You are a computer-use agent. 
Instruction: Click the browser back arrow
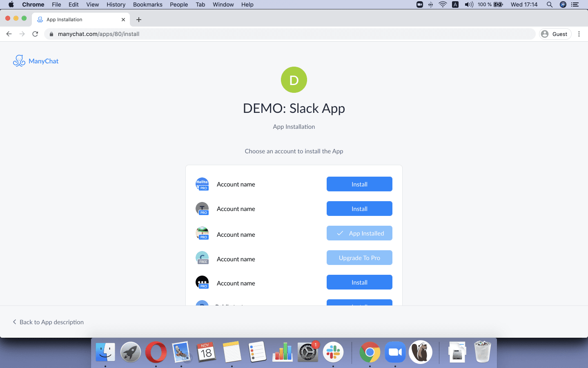point(9,34)
